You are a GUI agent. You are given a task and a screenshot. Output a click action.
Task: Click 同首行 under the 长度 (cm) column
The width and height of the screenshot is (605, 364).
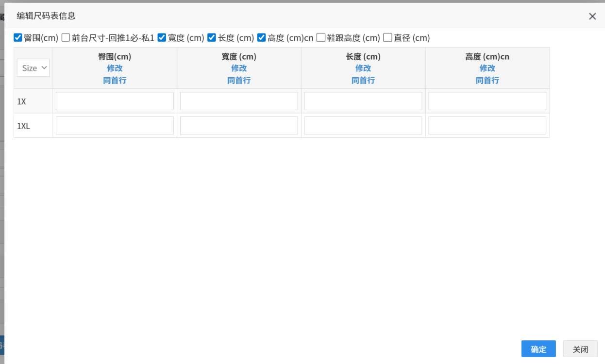coord(363,80)
